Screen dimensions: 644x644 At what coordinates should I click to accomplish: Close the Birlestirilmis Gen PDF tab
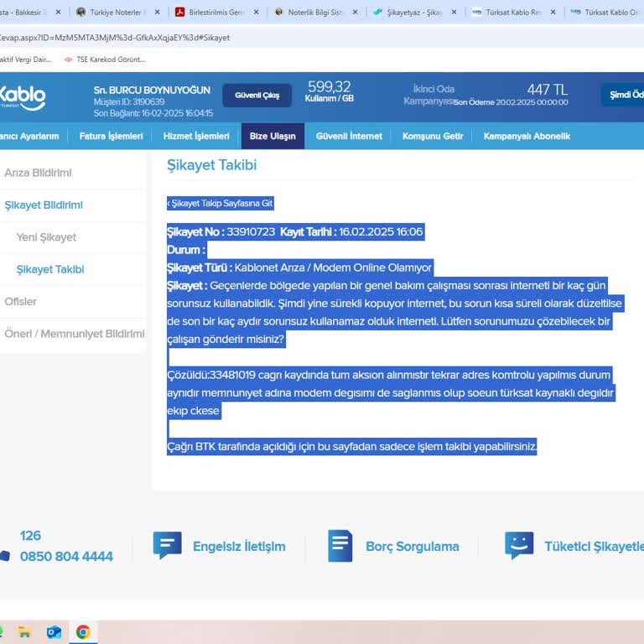click(x=256, y=13)
